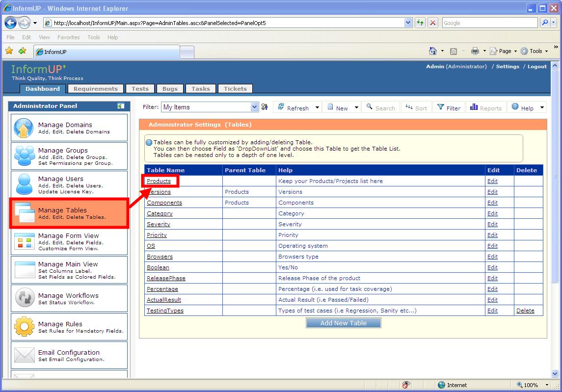Open Manage Workflows icon
Viewport: 562px width, 392px height.
(x=24, y=298)
